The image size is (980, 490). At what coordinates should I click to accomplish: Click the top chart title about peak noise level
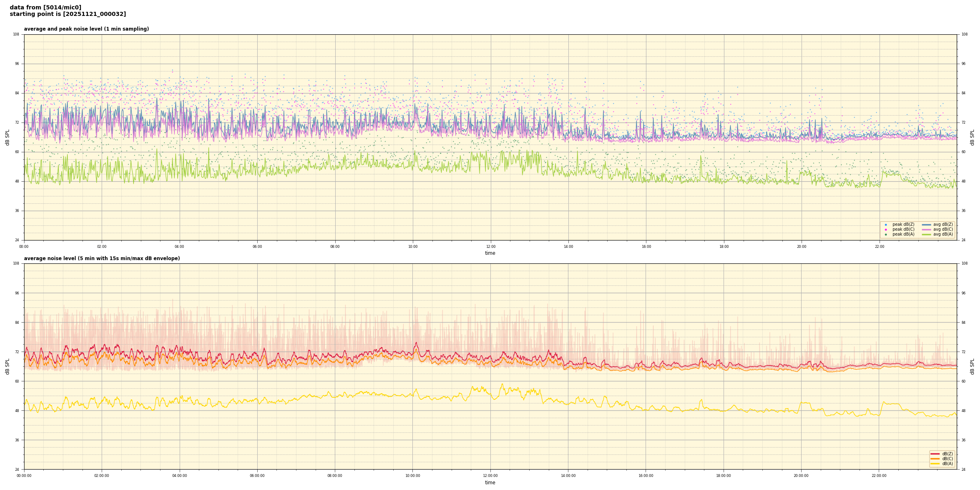pyautogui.click(x=86, y=29)
